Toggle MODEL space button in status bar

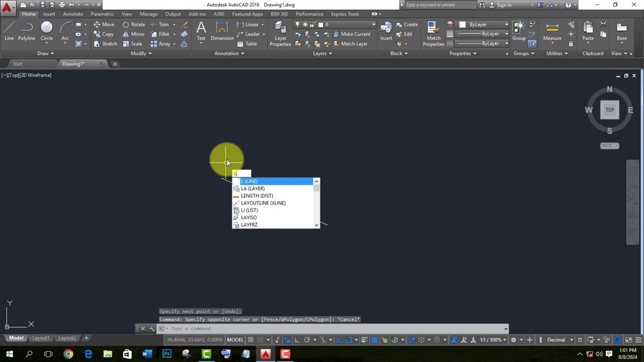(x=235, y=340)
